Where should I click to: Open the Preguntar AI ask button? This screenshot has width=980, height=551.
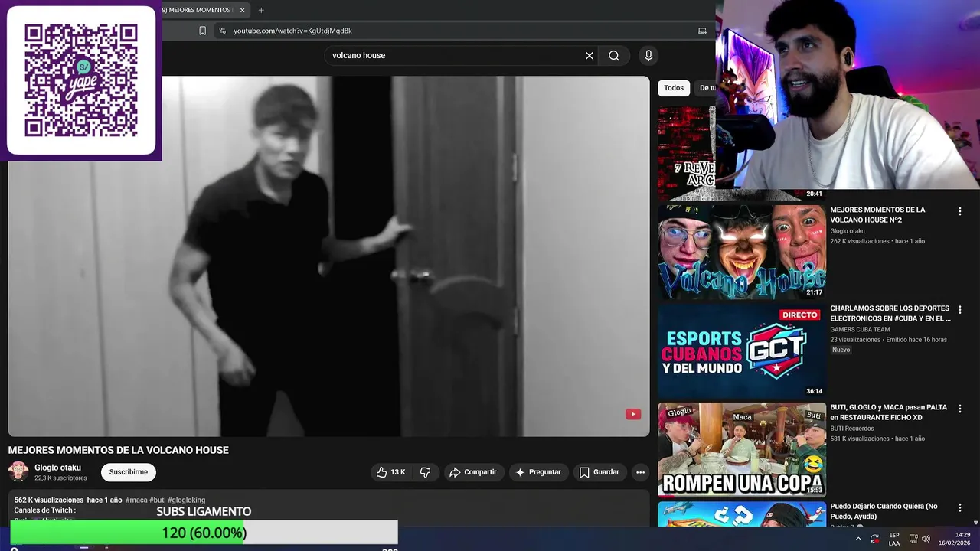coord(538,472)
